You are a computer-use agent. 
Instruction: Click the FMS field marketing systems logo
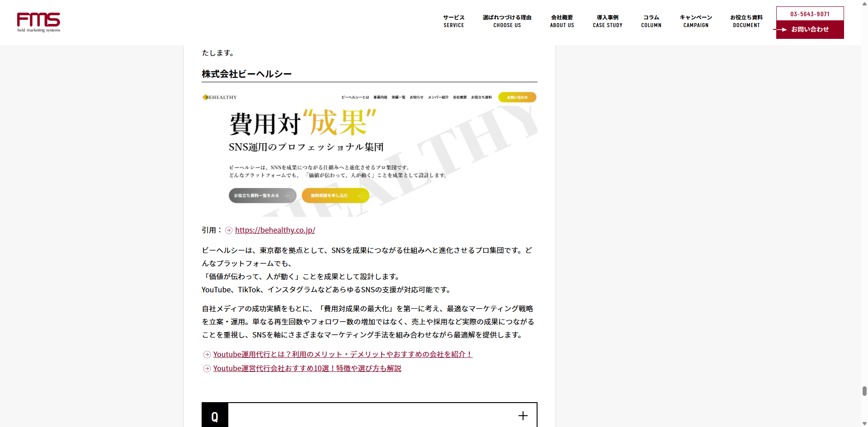[38, 23]
